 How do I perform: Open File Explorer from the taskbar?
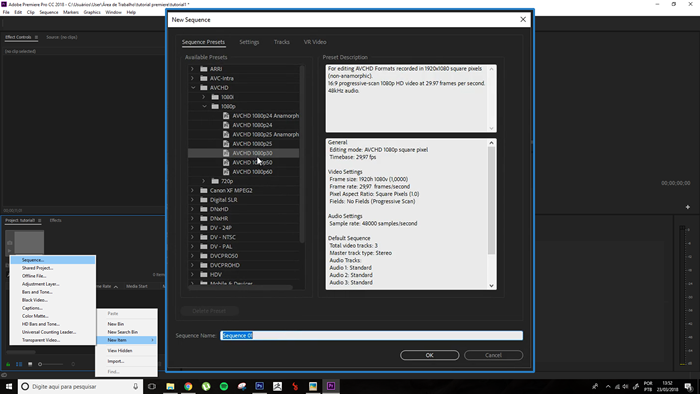tap(170, 386)
